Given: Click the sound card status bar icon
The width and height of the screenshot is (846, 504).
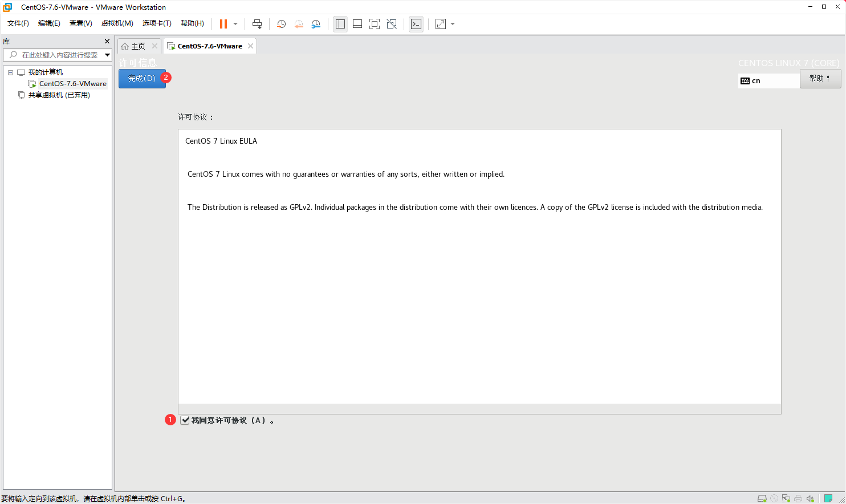Looking at the screenshot, I should point(810,498).
